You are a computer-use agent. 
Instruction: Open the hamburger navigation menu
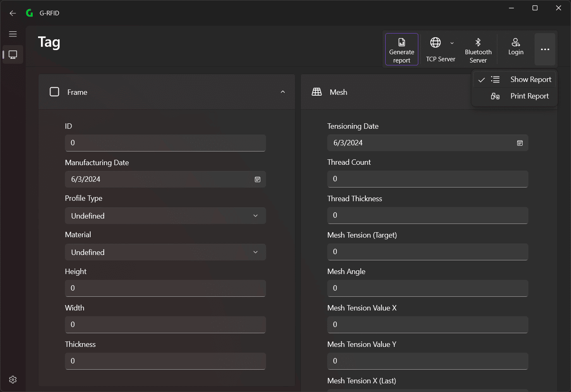(13, 34)
